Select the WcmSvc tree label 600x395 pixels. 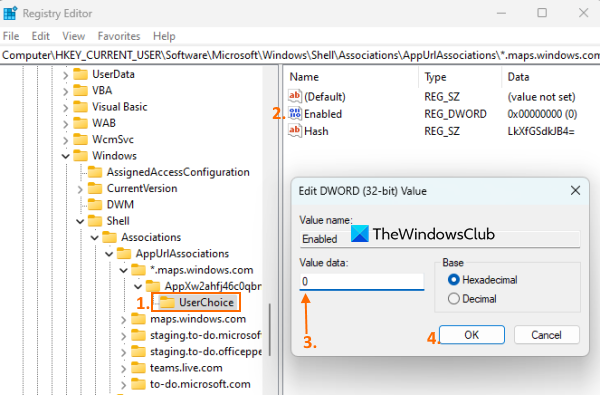pyautogui.click(x=113, y=139)
